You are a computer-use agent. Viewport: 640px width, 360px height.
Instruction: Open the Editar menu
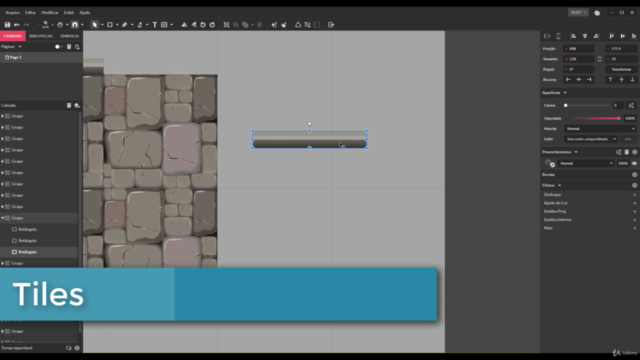pyautogui.click(x=30, y=13)
